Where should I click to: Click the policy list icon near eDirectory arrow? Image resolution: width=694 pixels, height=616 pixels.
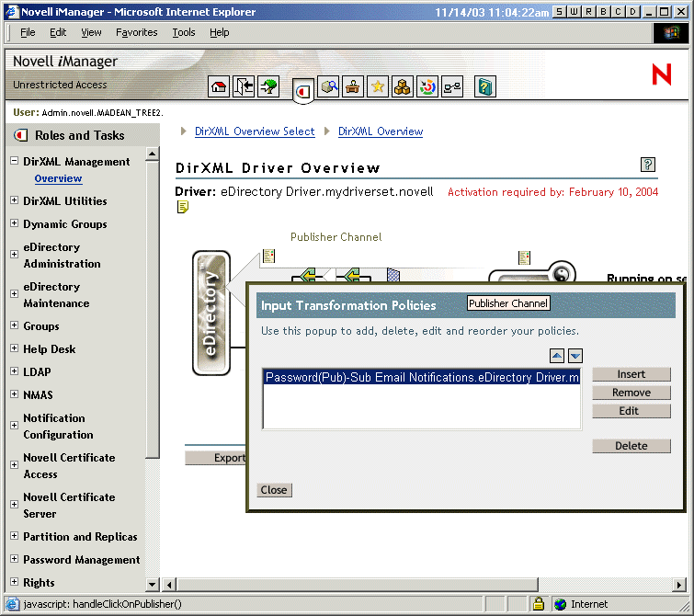[x=269, y=256]
